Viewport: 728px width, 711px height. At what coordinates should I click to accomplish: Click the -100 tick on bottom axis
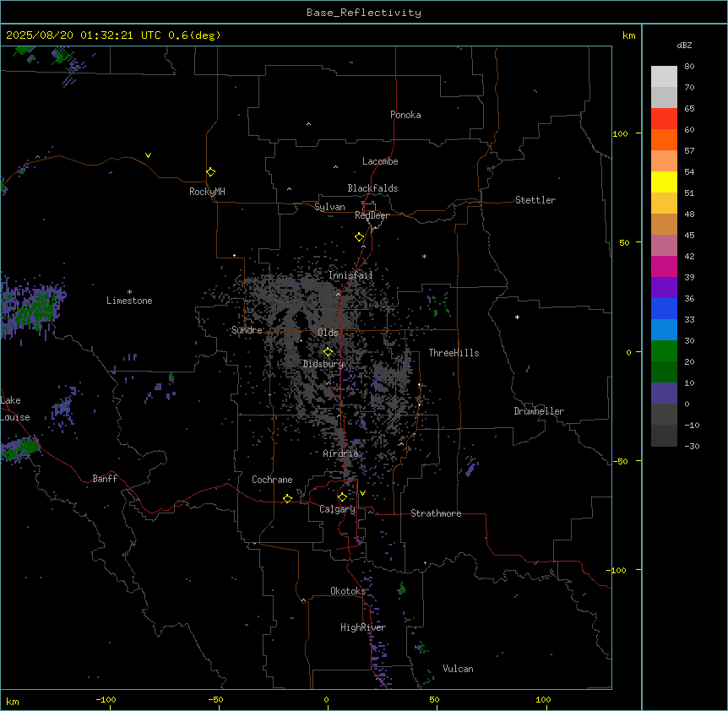[106, 699]
